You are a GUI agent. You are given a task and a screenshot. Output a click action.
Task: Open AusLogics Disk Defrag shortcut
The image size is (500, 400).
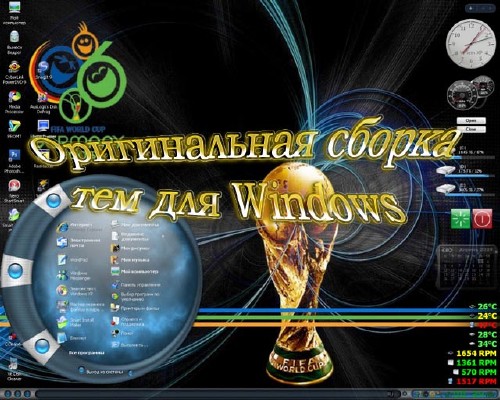(43, 102)
